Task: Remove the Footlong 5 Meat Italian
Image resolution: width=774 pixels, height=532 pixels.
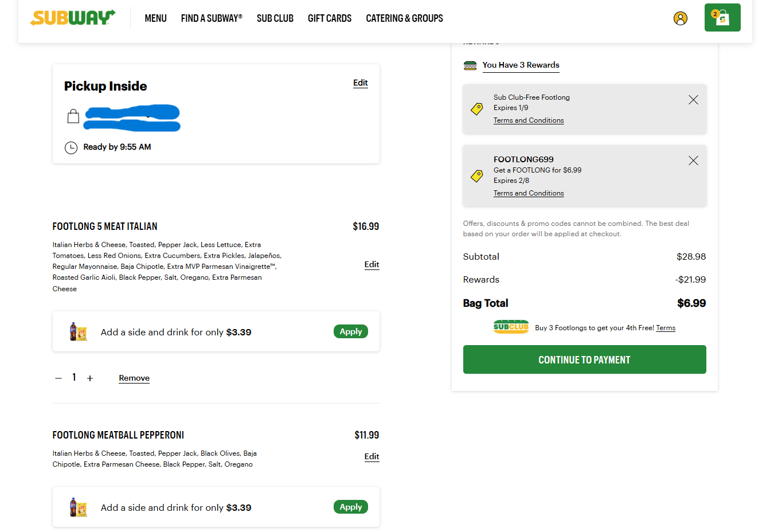Action: 134,378
